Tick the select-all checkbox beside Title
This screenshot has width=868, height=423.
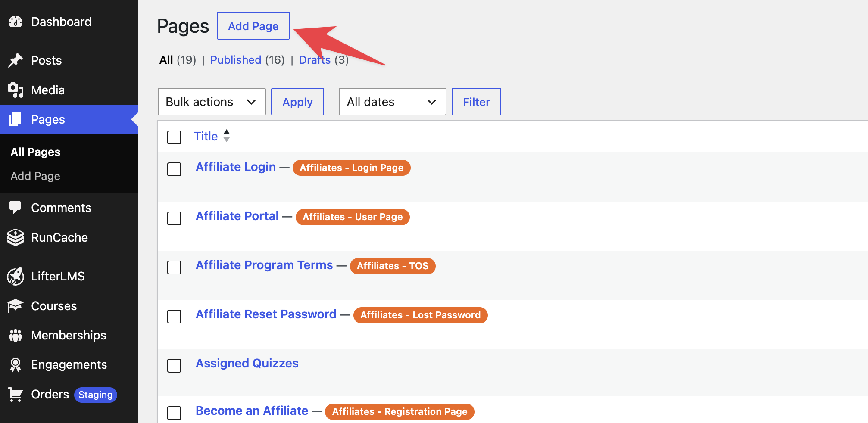tap(174, 137)
